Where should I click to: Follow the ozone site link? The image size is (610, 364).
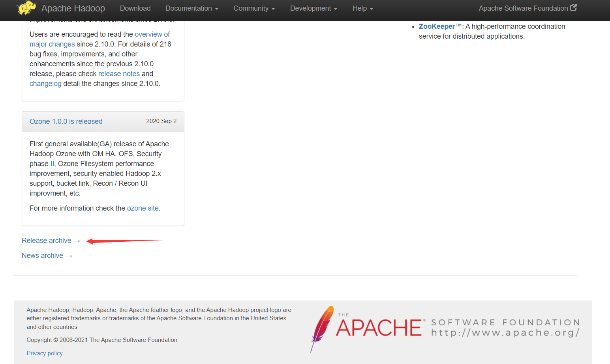tap(143, 208)
